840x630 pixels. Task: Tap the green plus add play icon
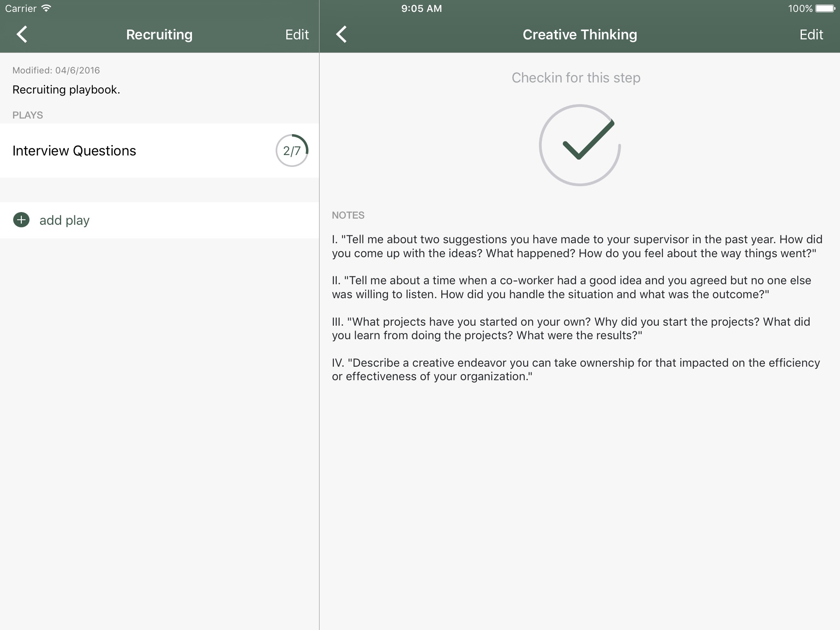[x=21, y=220]
